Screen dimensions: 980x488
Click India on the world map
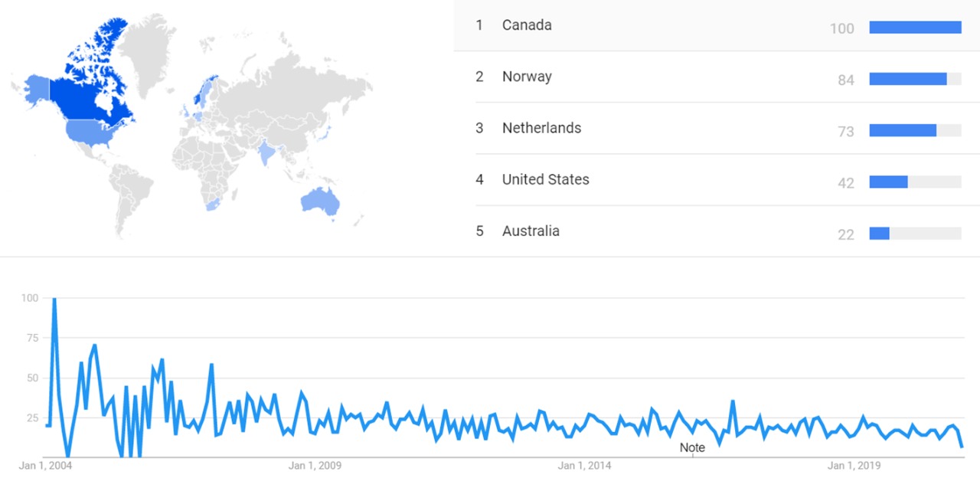pos(266,149)
